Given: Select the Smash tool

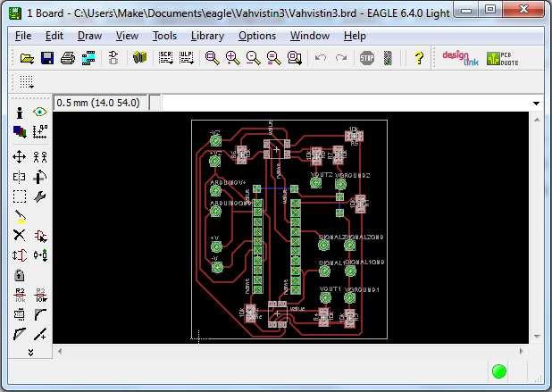Looking at the screenshot, I should click(x=20, y=314).
